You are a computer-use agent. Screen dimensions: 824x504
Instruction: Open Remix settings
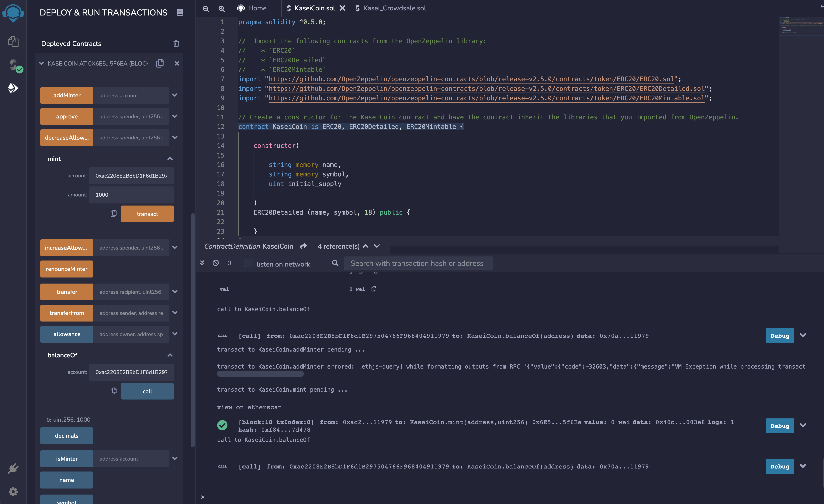pyautogui.click(x=13, y=491)
